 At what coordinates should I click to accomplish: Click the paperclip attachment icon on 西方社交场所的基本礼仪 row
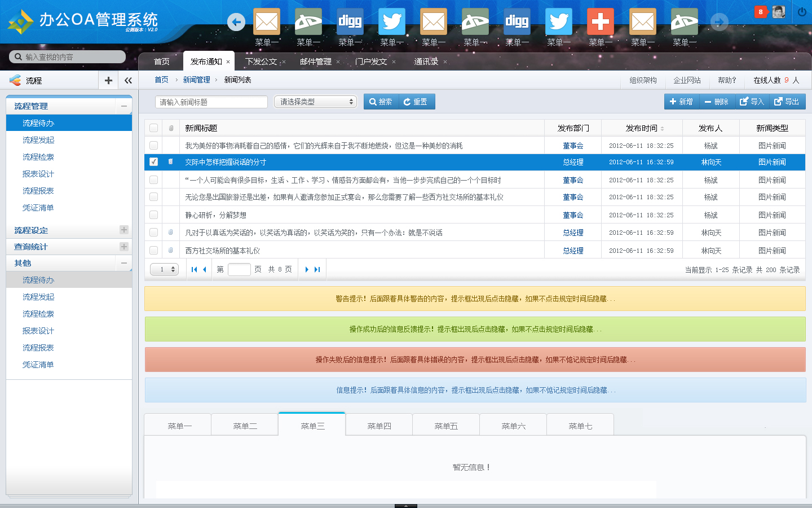(170, 250)
